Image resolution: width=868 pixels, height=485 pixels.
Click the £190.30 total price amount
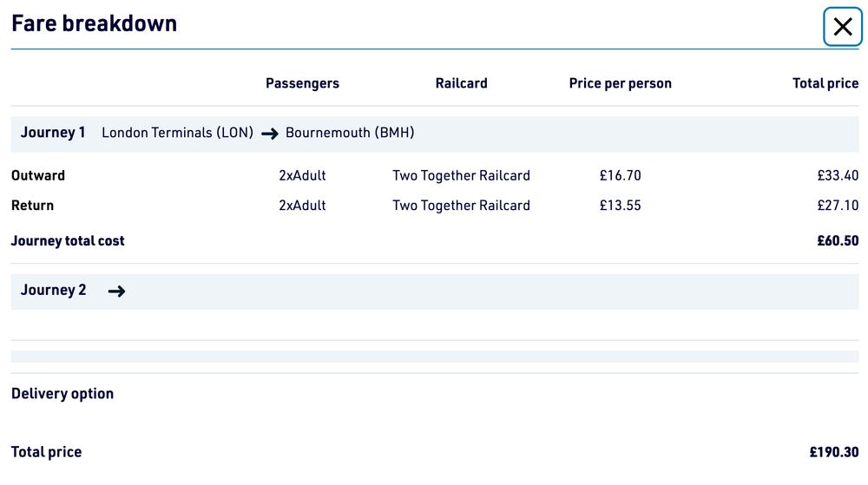(833, 452)
